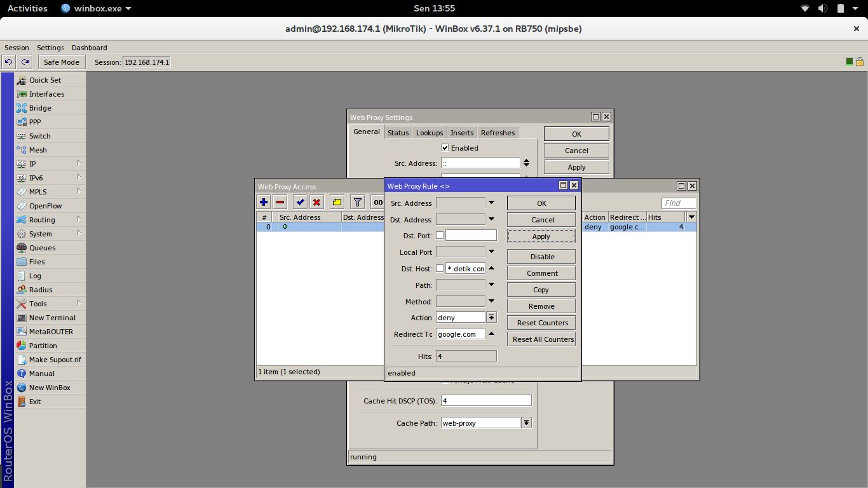Image resolution: width=868 pixels, height=488 pixels.
Task: Open the Queues sidebar item
Action: pyautogui.click(x=42, y=248)
